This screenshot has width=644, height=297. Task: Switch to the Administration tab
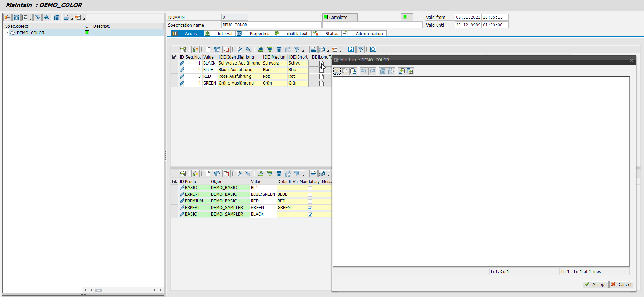point(369,34)
